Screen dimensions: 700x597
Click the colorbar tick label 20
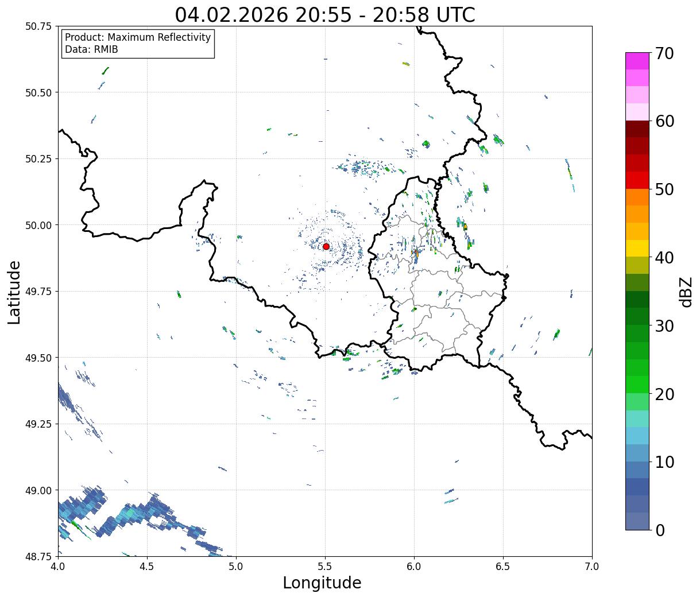[664, 394]
